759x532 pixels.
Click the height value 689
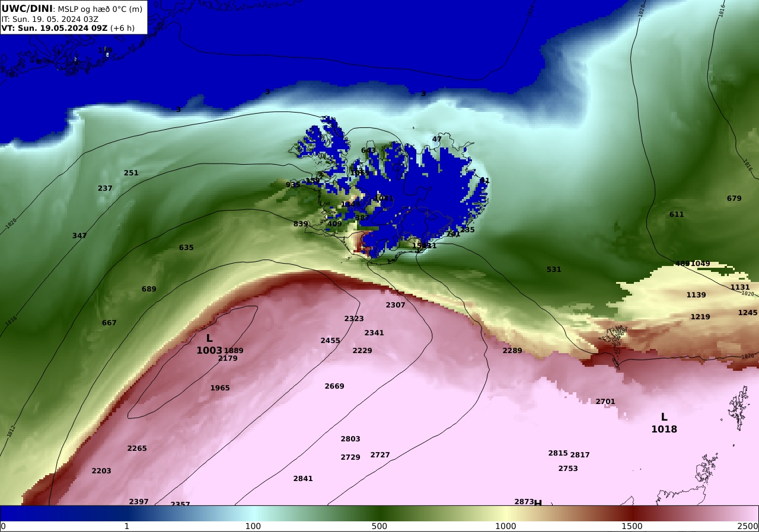pos(149,289)
